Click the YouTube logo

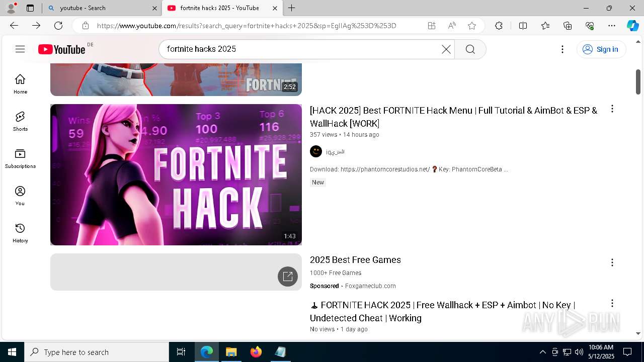pos(61,49)
